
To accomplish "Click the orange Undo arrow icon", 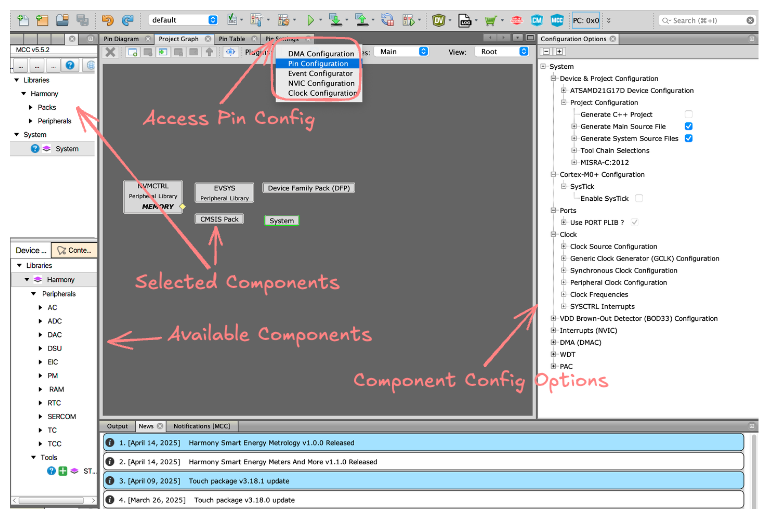I will click(107, 20).
